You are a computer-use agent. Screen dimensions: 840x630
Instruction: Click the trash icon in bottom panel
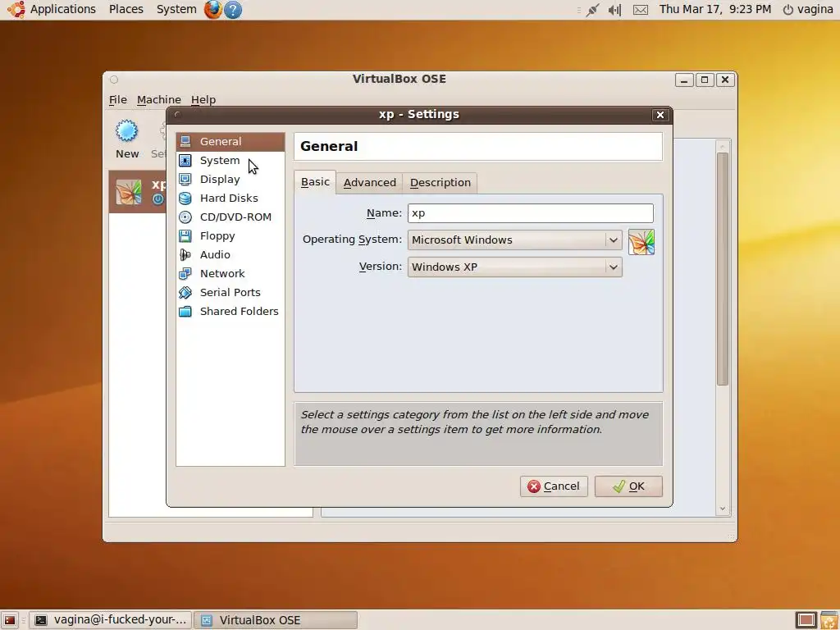point(830,620)
